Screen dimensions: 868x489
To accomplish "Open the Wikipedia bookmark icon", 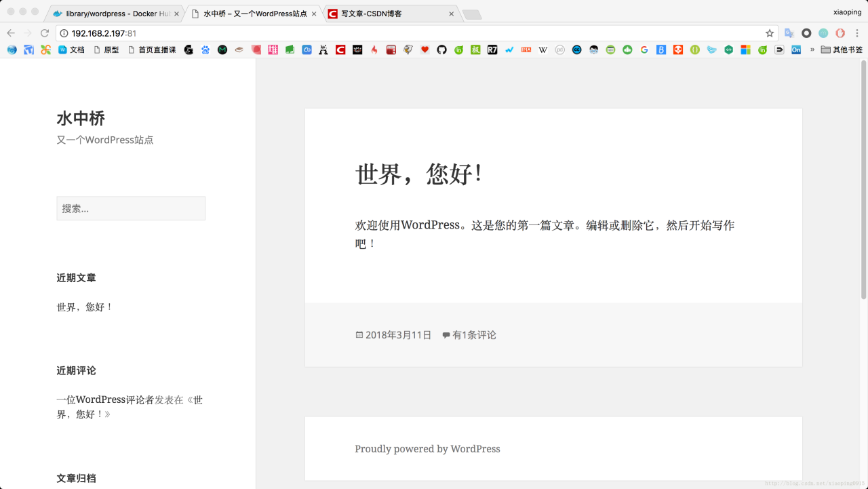I will [x=542, y=50].
